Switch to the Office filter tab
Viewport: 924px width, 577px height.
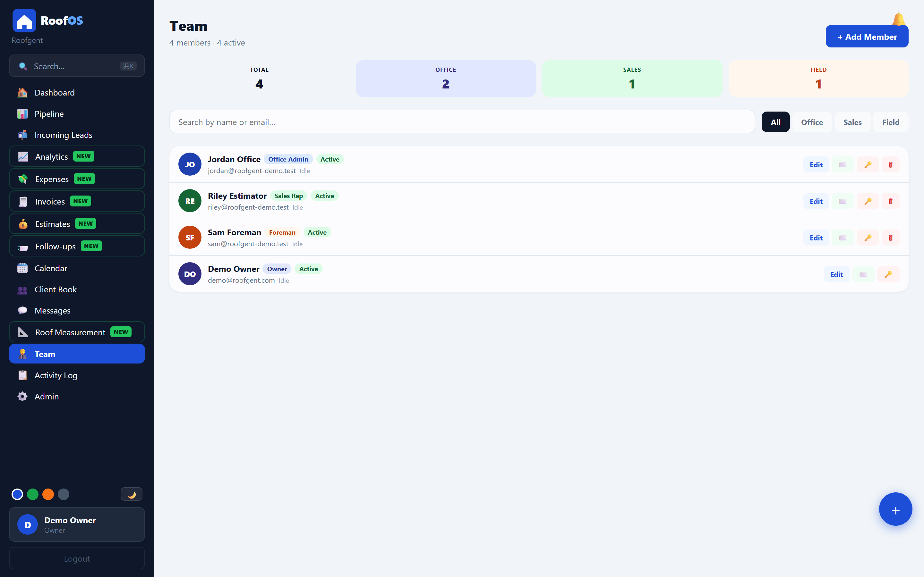[x=812, y=122]
